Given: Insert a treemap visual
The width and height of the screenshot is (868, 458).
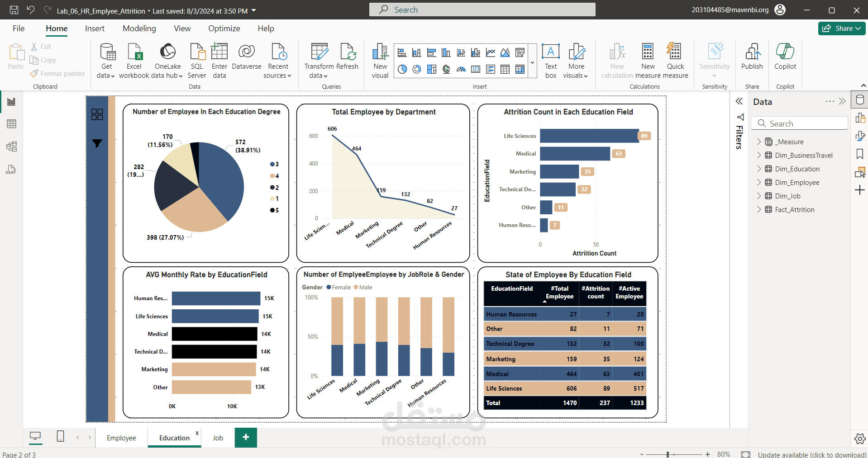Looking at the screenshot, I should pos(431,69).
